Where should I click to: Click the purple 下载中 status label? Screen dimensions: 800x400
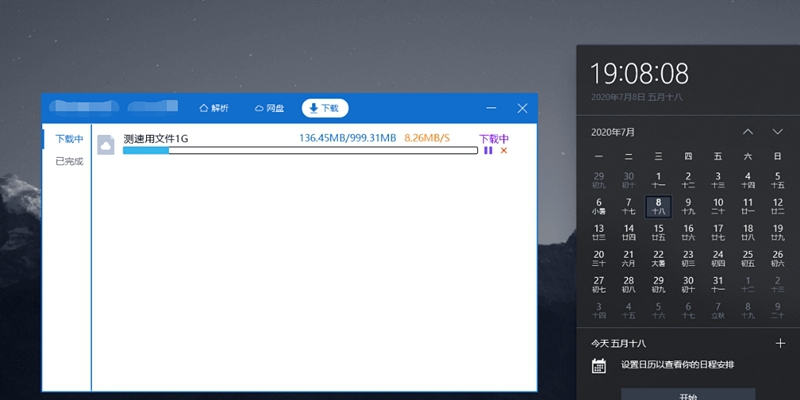pyautogui.click(x=493, y=138)
